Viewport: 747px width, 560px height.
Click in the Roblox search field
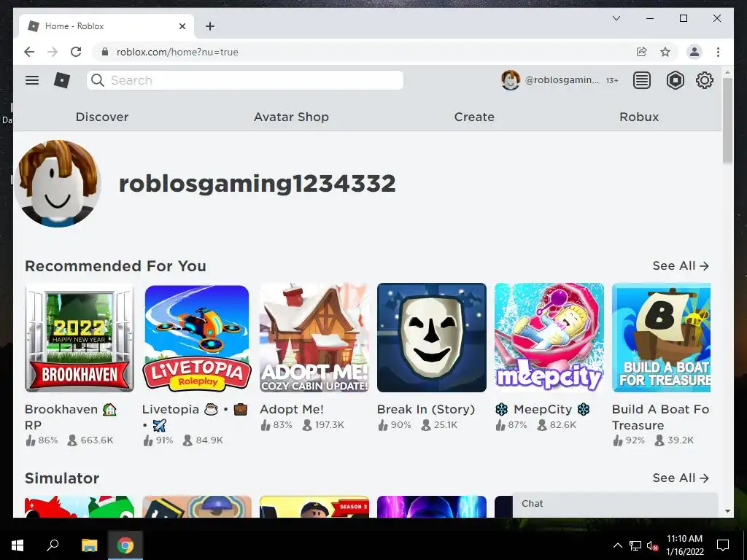(245, 80)
